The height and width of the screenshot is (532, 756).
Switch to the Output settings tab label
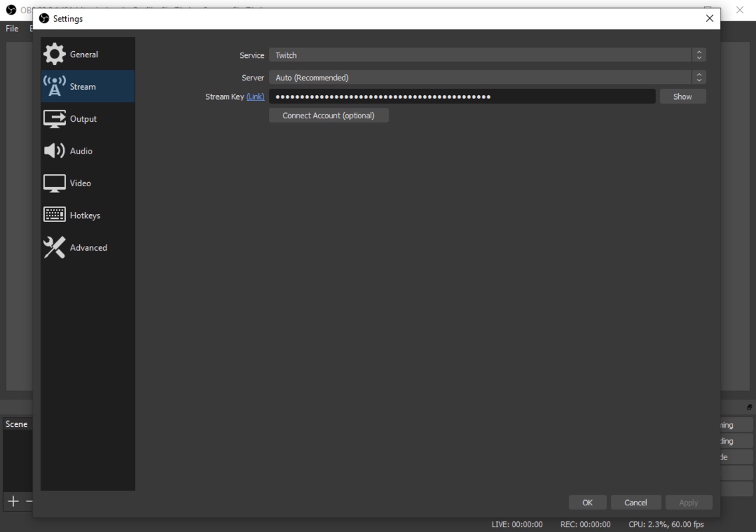pyautogui.click(x=83, y=118)
